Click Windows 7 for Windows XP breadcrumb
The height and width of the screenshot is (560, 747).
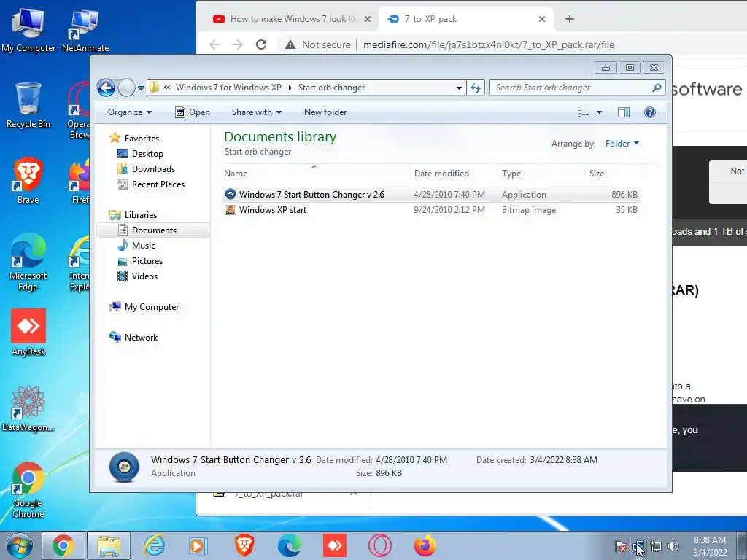[x=228, y=87]
